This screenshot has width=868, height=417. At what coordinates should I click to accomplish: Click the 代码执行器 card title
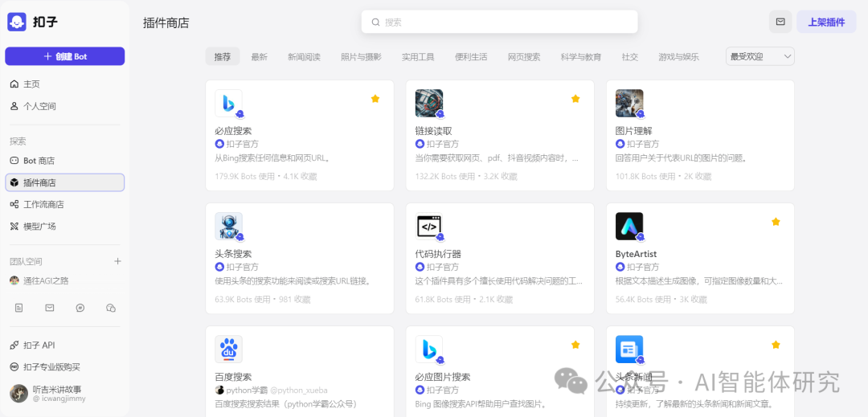[x=438, y=254]
